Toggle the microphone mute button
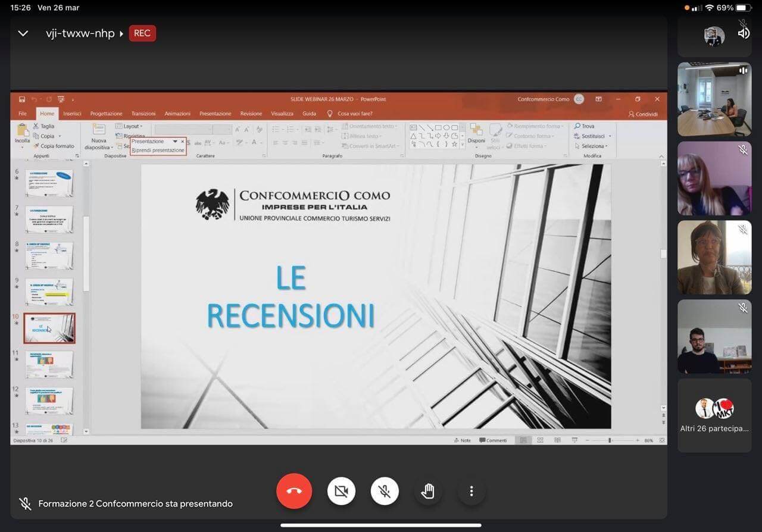Image resolution: width=762 pixels, height=532 pixels. click(x=385, y=491)
